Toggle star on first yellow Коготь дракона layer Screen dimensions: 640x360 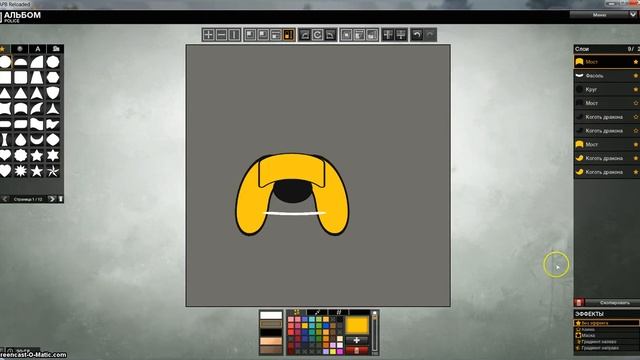click(636, 158)
